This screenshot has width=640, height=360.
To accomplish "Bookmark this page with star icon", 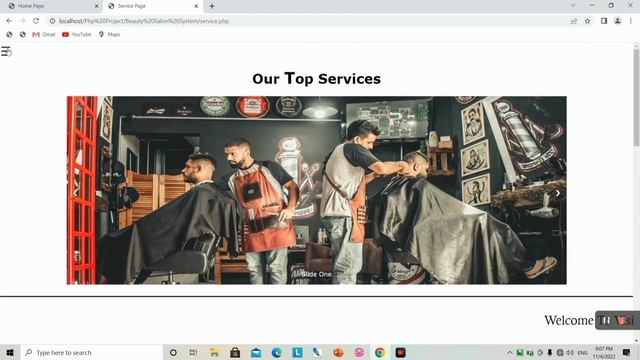I will click(x=587, y=21).
